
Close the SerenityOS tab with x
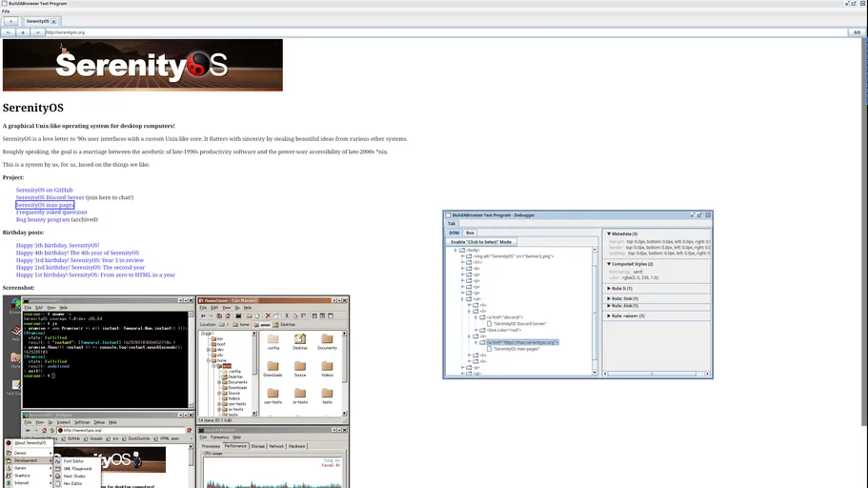53,21
